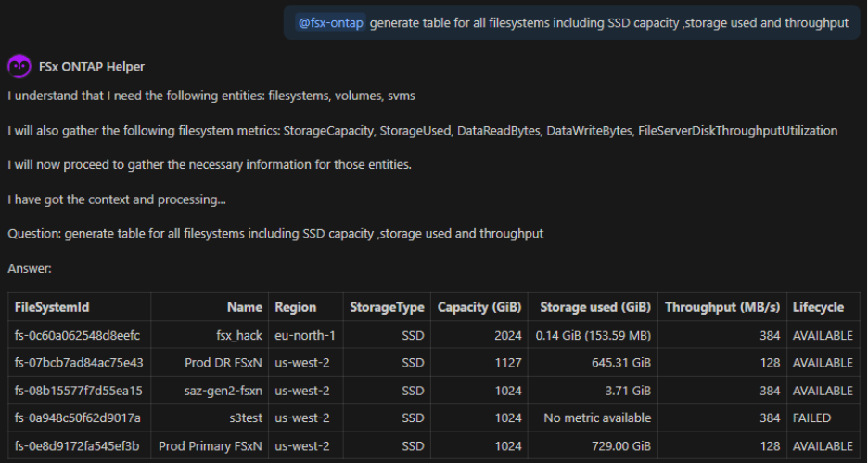868x463 pixels.
Task: Select the eu-north-1 region cell
Action: click(305, 335)
